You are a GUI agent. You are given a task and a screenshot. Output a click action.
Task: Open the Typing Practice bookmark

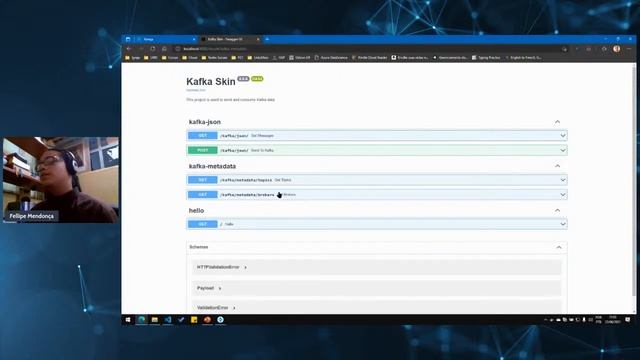(x=486, y=58)
